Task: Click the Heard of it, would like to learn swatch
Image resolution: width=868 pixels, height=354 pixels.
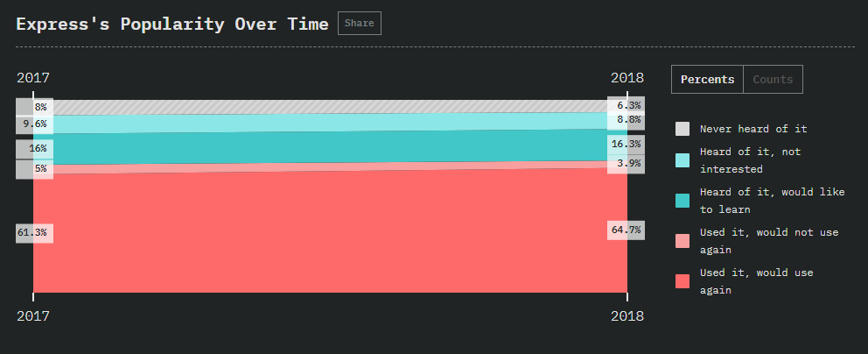Action: click(x=682, y=201)
